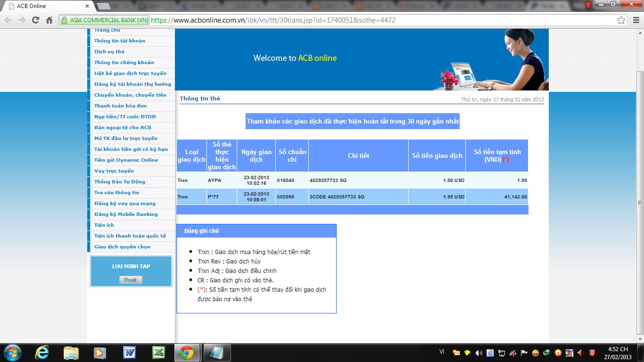Open the browser home page
The width and height of the screenshot is (644, 362).
point(49,20)
